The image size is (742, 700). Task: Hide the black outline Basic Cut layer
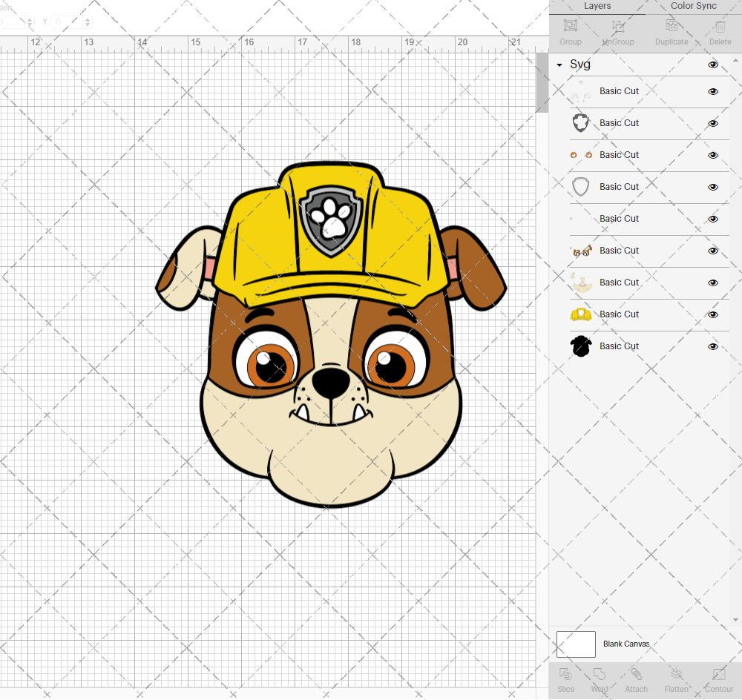pyautogui.click(x=712, y=346)
